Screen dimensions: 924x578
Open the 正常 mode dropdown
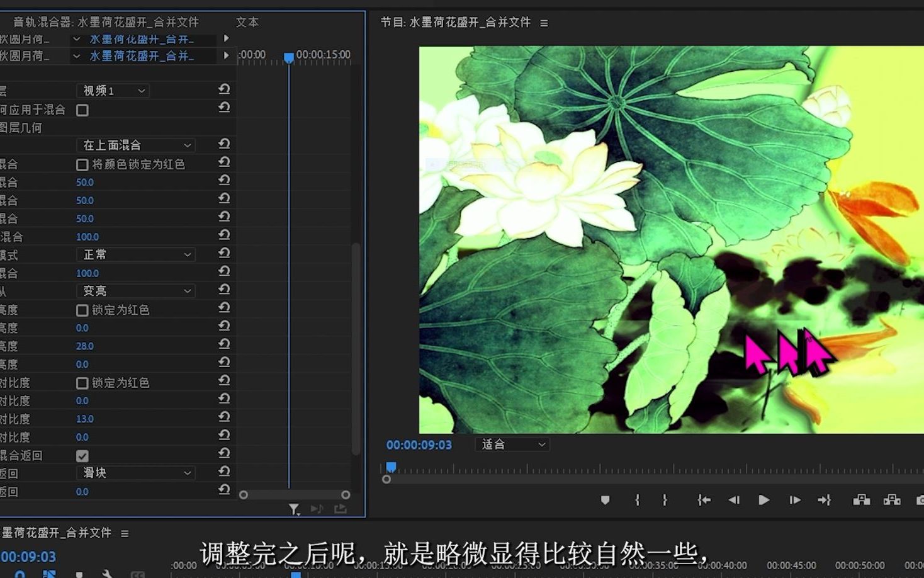point(136,254)
